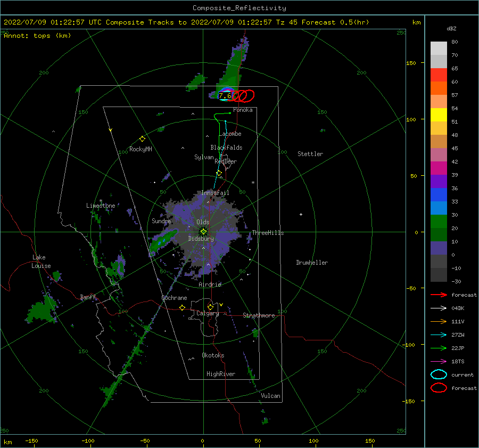The height and width of the screenshot is (448, 479).
Task: Select the slate purple 0–10 dBZ swatch
Action: [439, 248]
